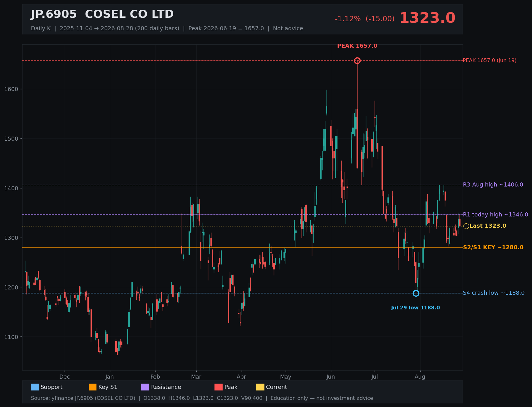The height and width of the screenshot is (407, 532).
Task: Click the "Jun" x-axis month label
Action: click(331, 377)
